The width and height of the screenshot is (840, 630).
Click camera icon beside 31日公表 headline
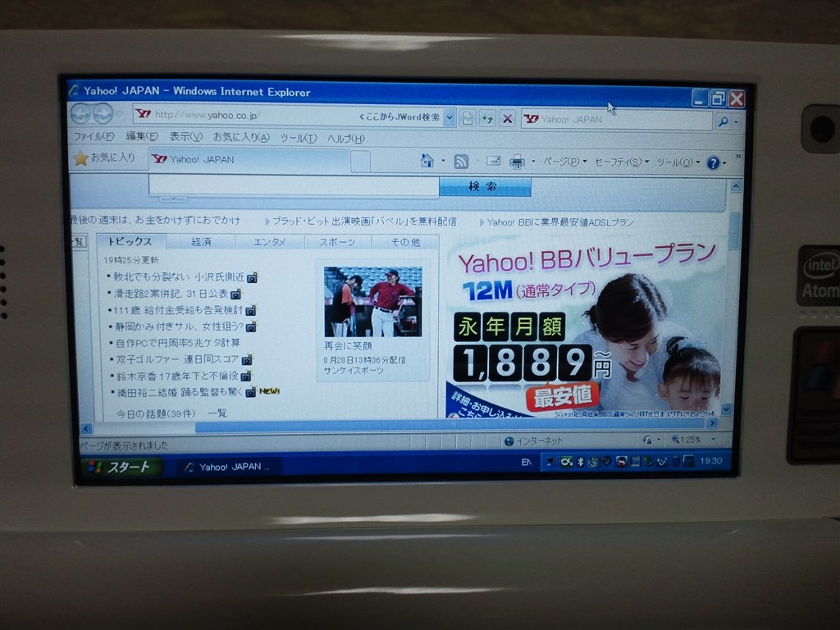point(235,294)
